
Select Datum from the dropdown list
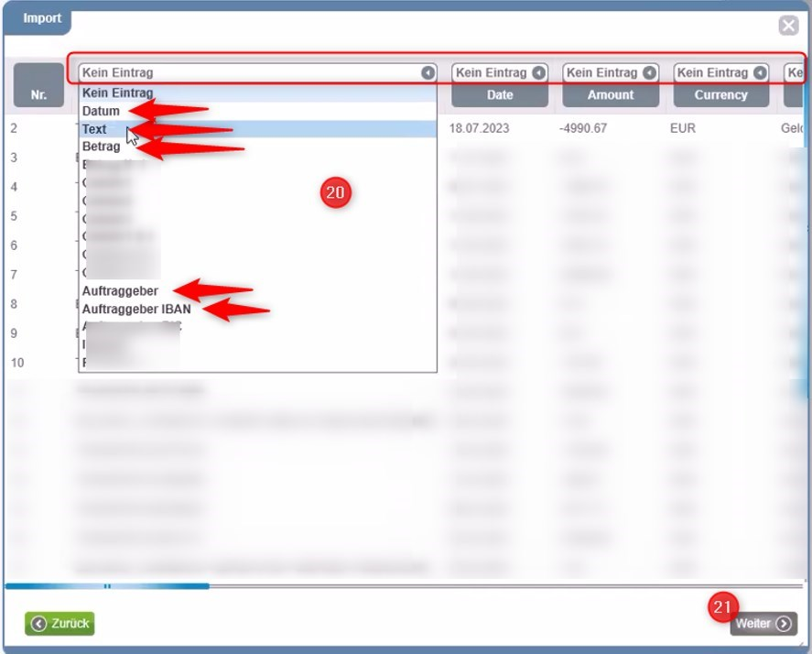click(101, 111)
